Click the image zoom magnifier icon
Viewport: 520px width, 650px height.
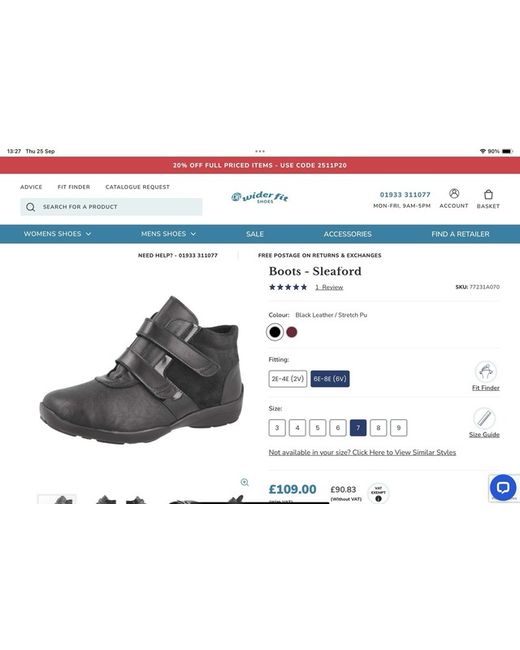pos(245,482)
